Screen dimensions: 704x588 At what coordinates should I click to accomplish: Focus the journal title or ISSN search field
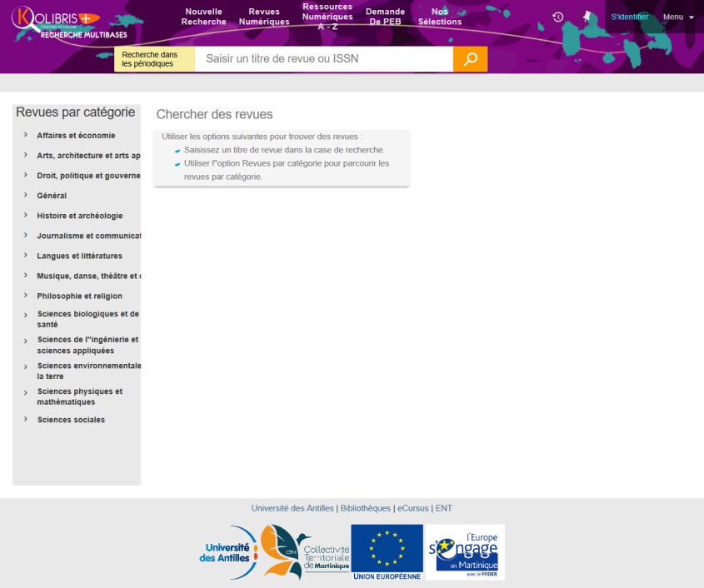click(323, 59)
